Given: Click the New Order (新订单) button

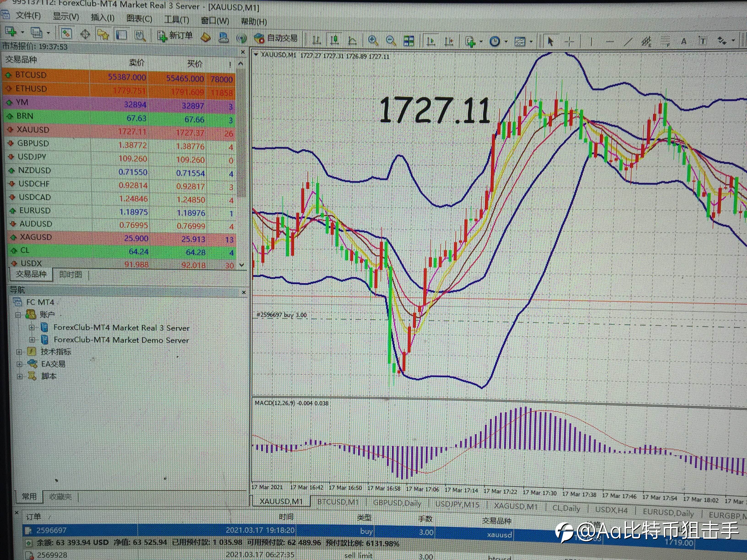Looking at the screenshot, I should click(175, 36).
